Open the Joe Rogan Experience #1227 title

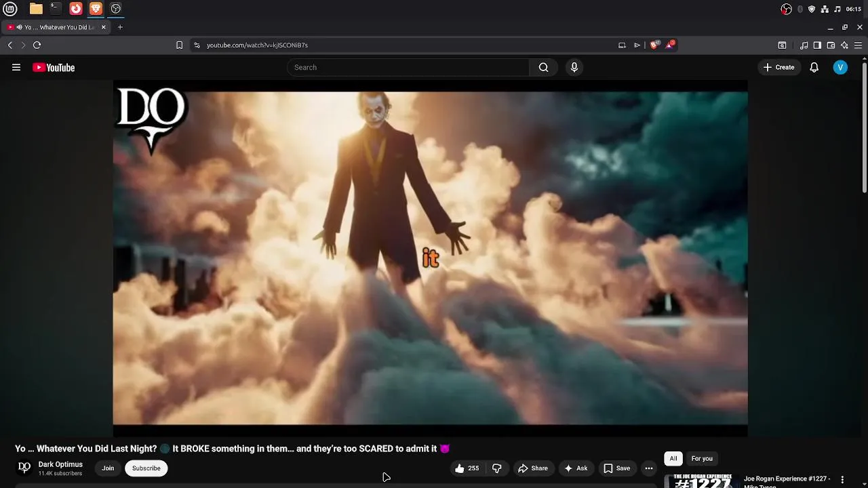787,481
